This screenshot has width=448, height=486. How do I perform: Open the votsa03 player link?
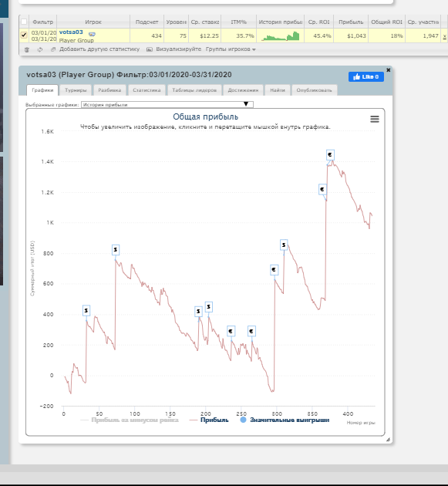pos(71,32)
